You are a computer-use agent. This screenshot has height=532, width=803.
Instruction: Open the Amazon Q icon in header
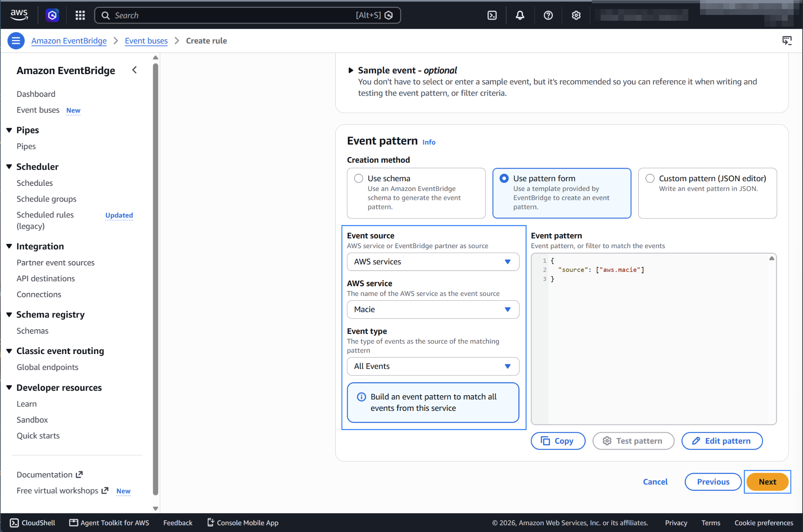[52, 15]
